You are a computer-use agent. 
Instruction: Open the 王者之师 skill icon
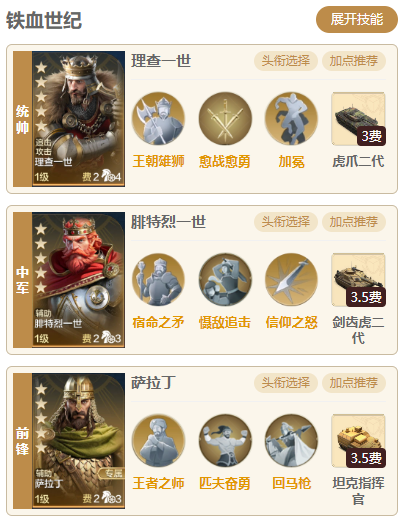click(x=158, y=441)
